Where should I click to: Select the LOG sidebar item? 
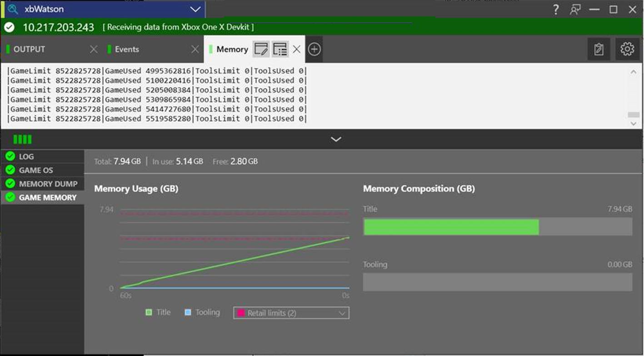pyautogui.click(x=42, y=156)
